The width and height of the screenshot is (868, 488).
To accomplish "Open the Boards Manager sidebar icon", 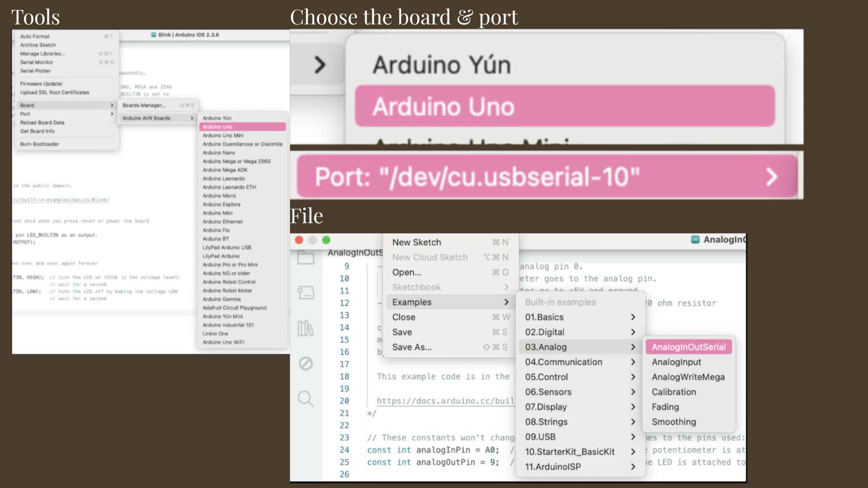I will coord(306,293).
